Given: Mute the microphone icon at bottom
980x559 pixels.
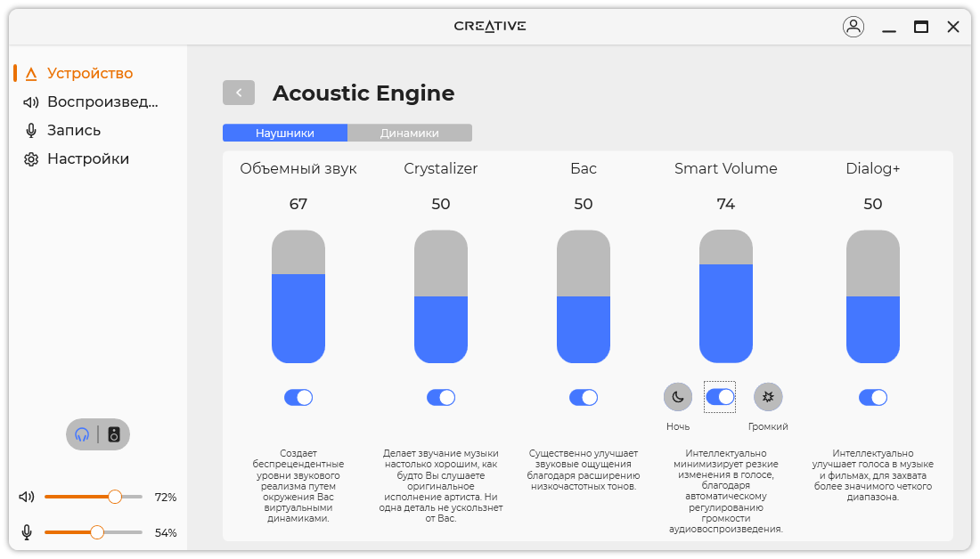Looking at the screenshot, I should coord(27,532).
